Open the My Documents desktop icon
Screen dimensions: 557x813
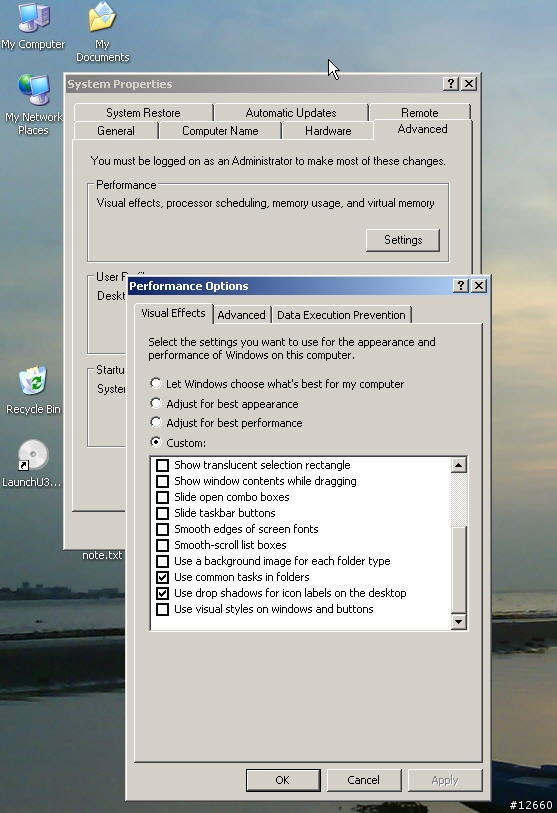(x=102, y=31)
